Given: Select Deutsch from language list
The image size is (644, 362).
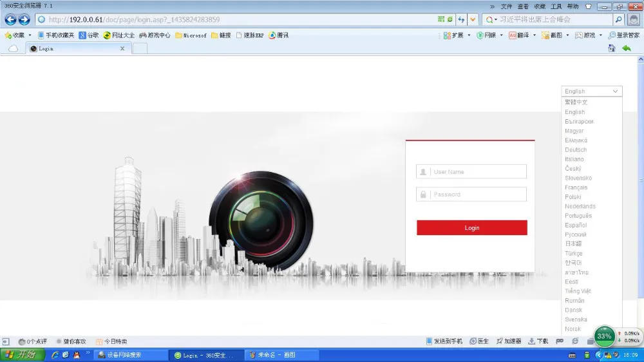Looking at the screenshot, I should click(575, 149).
